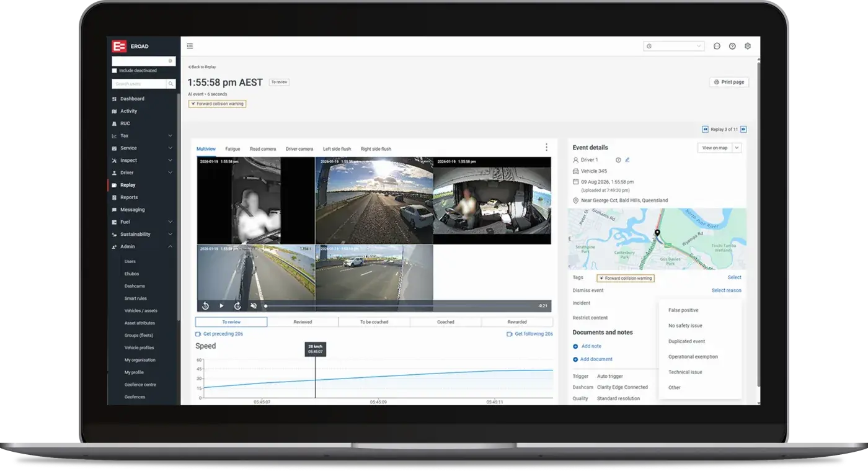868x471 pixels.
Task: Set status to Rewarded
Action: [x=517, y=322]
